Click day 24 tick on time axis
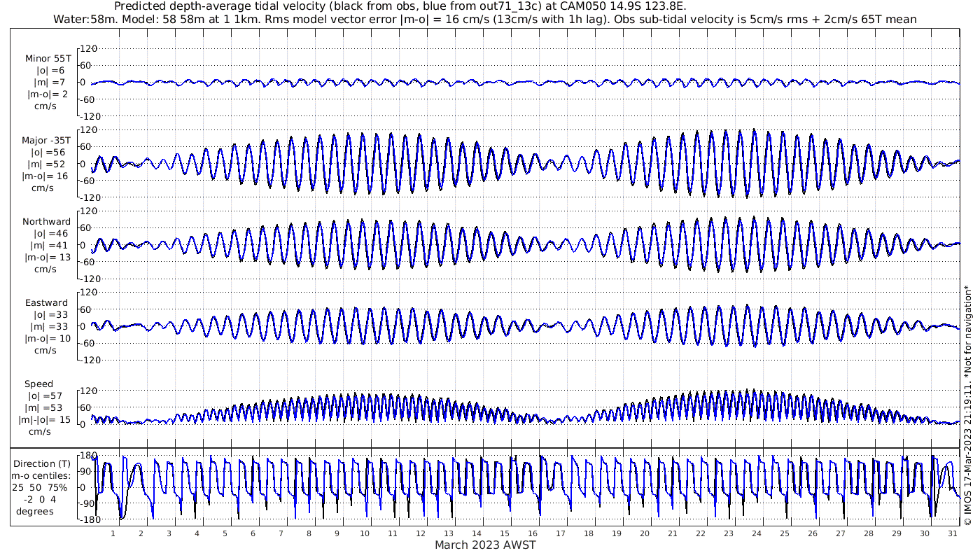 click(x=757, y=533)
